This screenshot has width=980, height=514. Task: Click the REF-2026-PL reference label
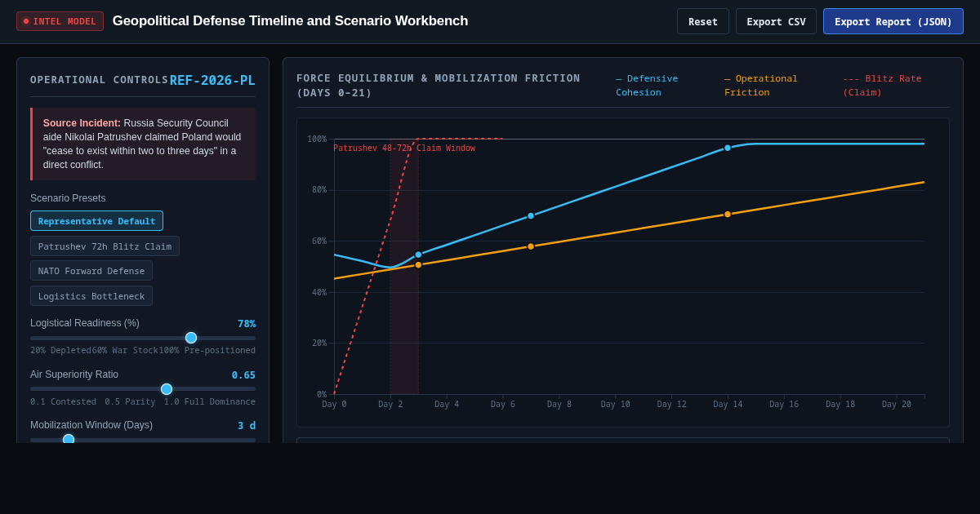click(212, 80)
